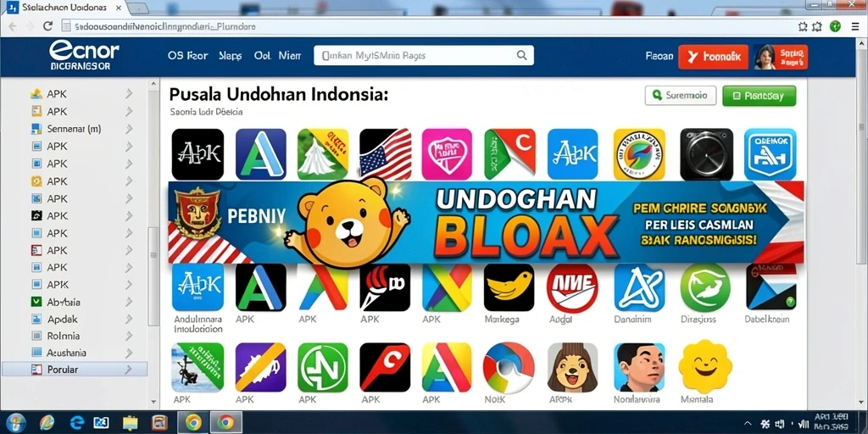Open the Nolk colorful circle app icon
Screen dimensions: 868x434
pos(509,367)
